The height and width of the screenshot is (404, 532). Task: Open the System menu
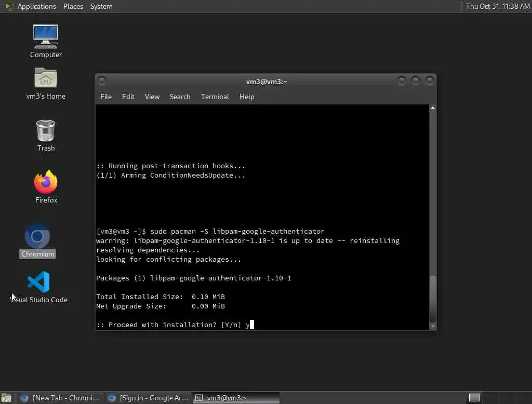pyautogui.click(x=101, y=6)
